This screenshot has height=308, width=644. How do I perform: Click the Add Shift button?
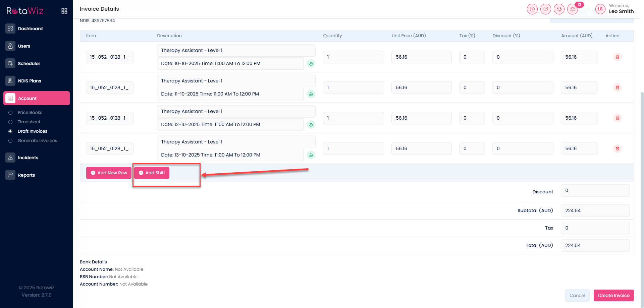click(x=152, y=173)
